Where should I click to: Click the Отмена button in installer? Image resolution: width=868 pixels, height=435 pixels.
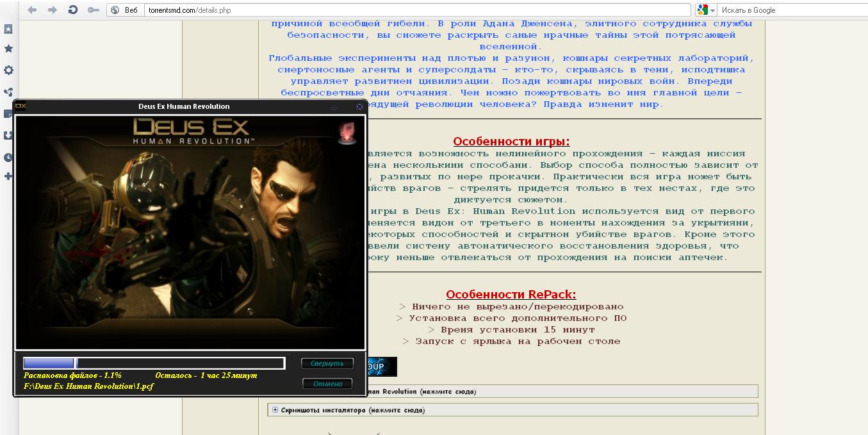coord(327,384)
